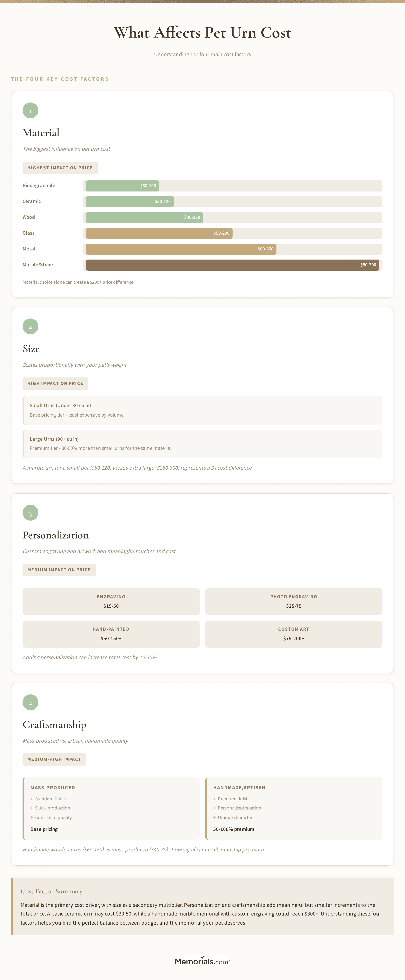Click the Highest Impact on Price tag
Image resolution: width=405 pixels, height=980 pixels.
coord(60,168)
